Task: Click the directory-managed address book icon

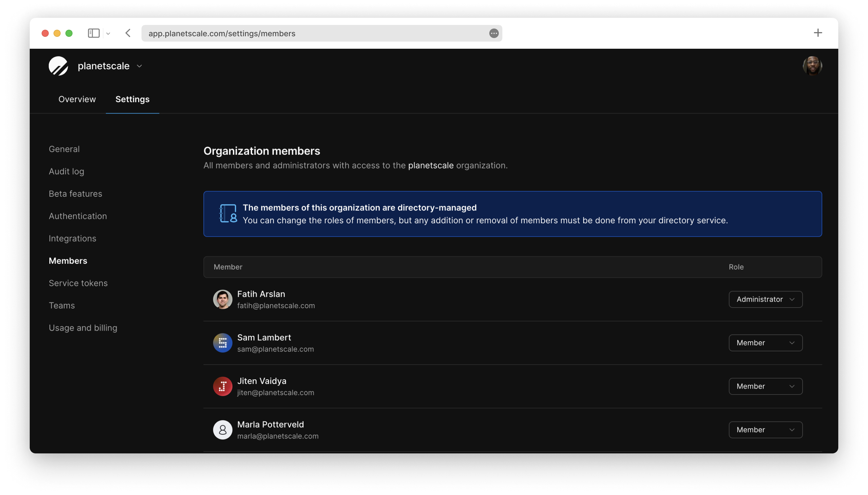Action: (228, 214)
